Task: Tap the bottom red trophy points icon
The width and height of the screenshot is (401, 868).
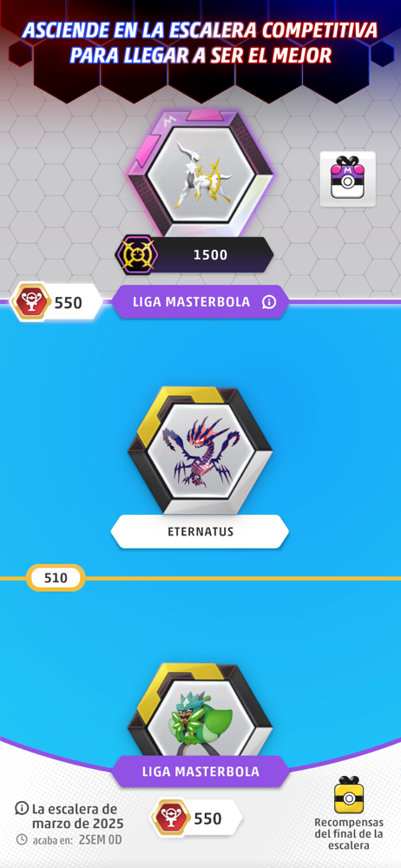Action: tap(171, 818)
